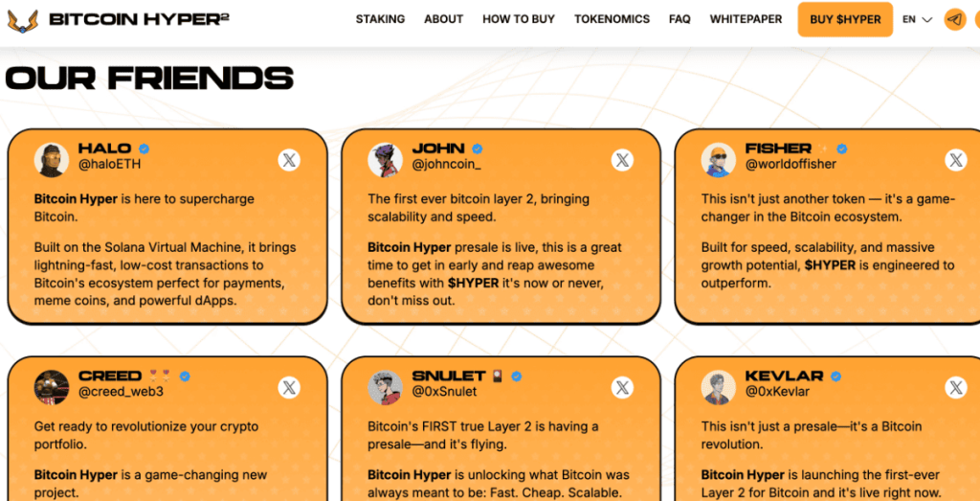Open X link on FISHER card
980x501 pixels.
pyautogui.click(x=956, y=160)
